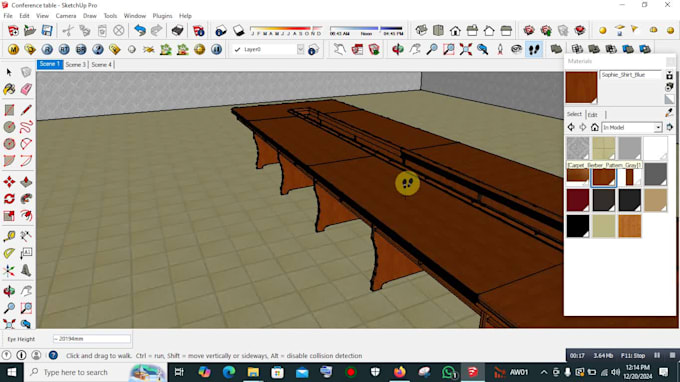Stop the screen recording

click(672, 355)
